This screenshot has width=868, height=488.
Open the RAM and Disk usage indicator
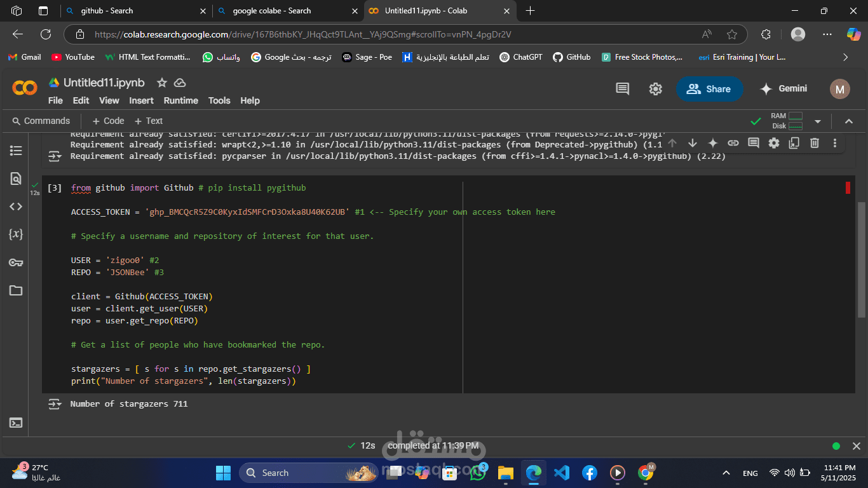(x=787, y=121)
